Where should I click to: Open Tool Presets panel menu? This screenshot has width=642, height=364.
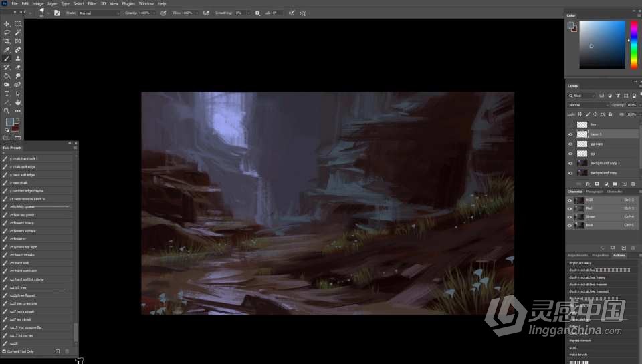[x=75, y=148]
